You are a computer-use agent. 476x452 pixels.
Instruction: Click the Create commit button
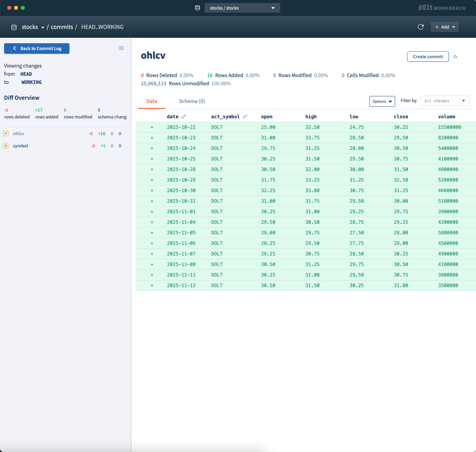click(428, 56)
